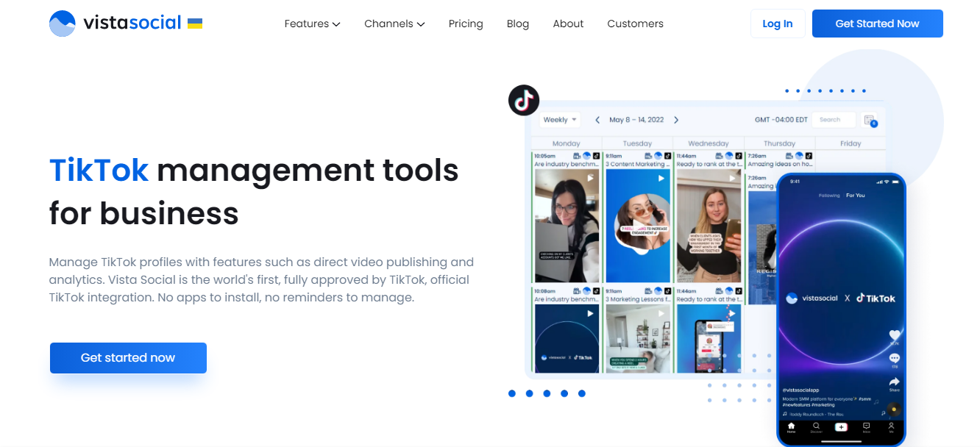Tap the heart like icon on the phone
The width and height of the screenshot is (980, 447).
pos(895,335)
